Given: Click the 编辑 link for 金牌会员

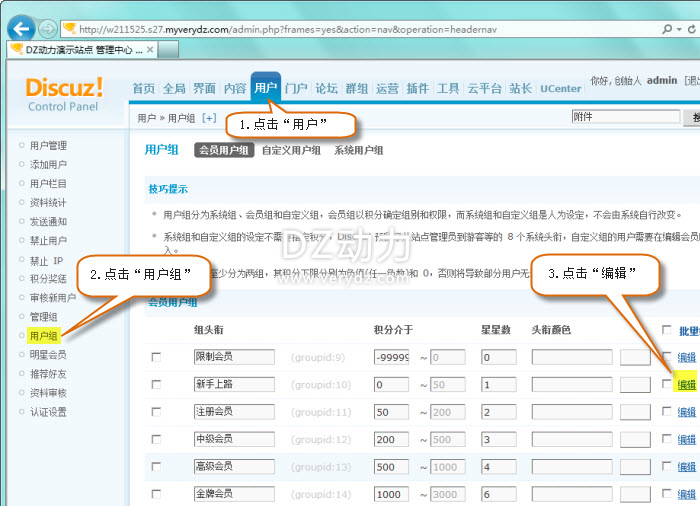Looking at the screenshot, I should tap(687, 494).
